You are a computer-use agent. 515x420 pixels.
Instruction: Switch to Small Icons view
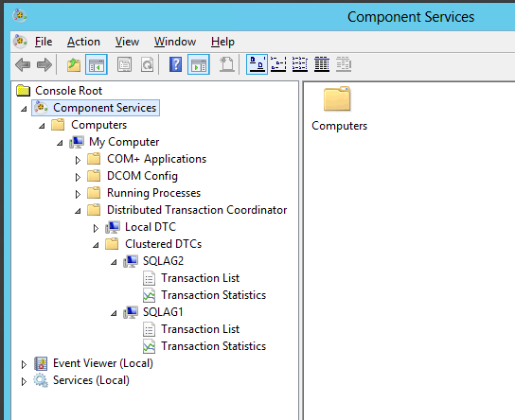[x=278, y=64]
